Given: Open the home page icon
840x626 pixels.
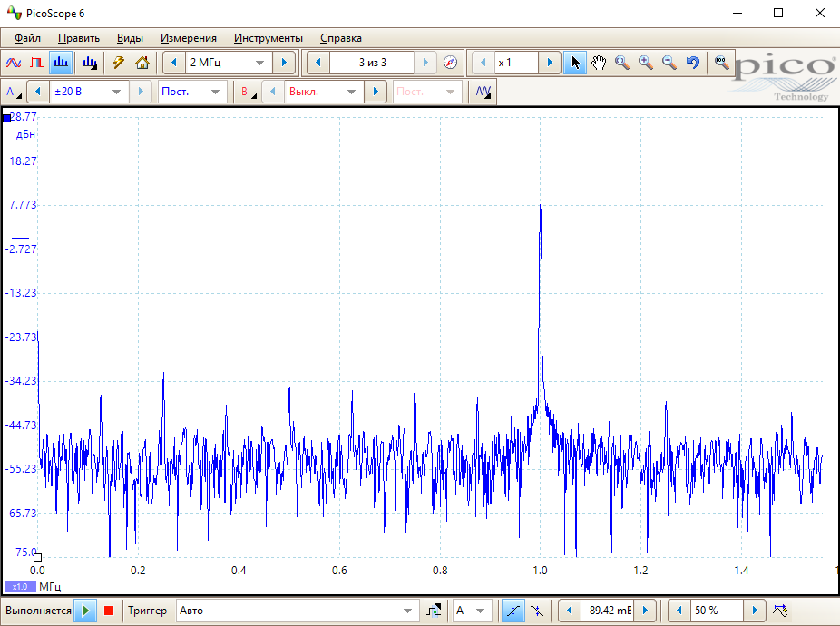Looking at the screenshot, I should 142,63.
